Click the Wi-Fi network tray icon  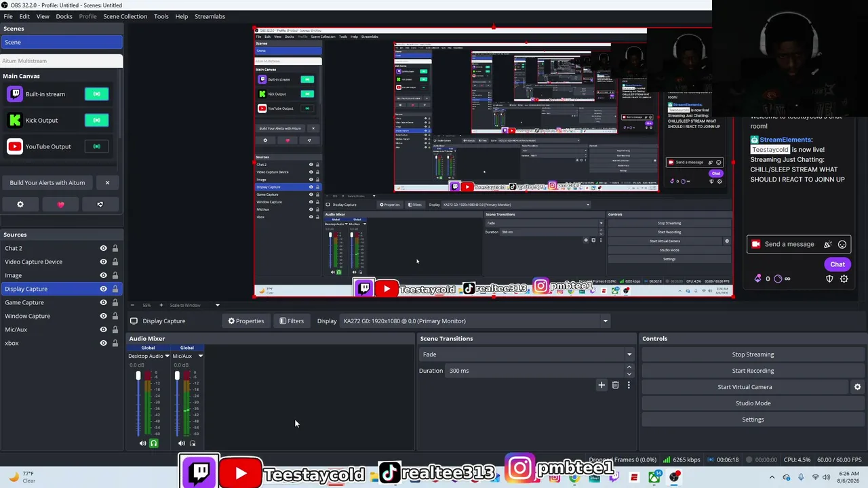point(815,478)
